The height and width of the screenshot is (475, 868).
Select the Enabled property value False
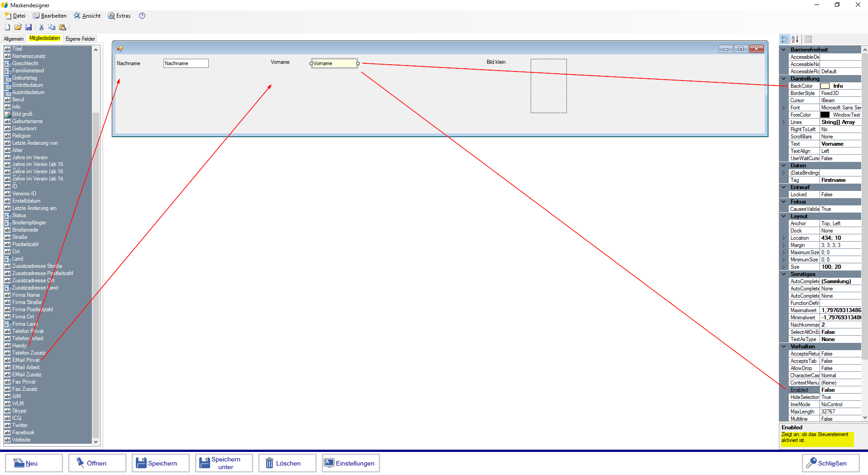[840, 390]
